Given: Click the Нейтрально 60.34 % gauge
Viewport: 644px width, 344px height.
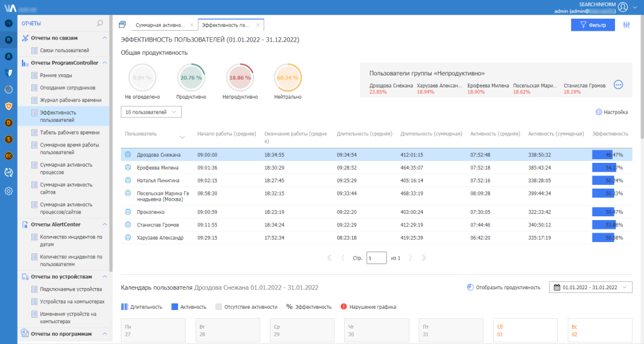Looking at the screenshot, I should coord(287,77).
